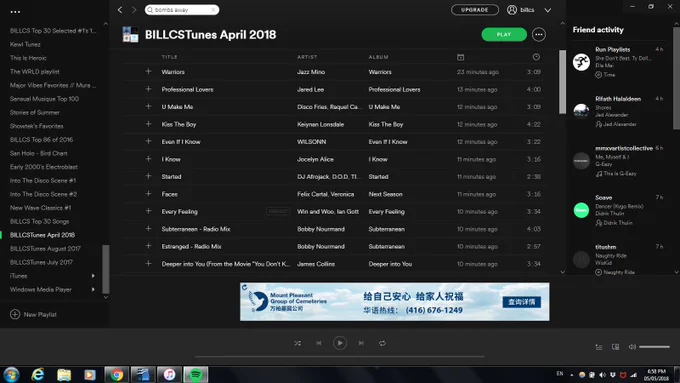Add Deeper into You using plus icon
This screenshot has height=383, width=680.
[148, 263]
